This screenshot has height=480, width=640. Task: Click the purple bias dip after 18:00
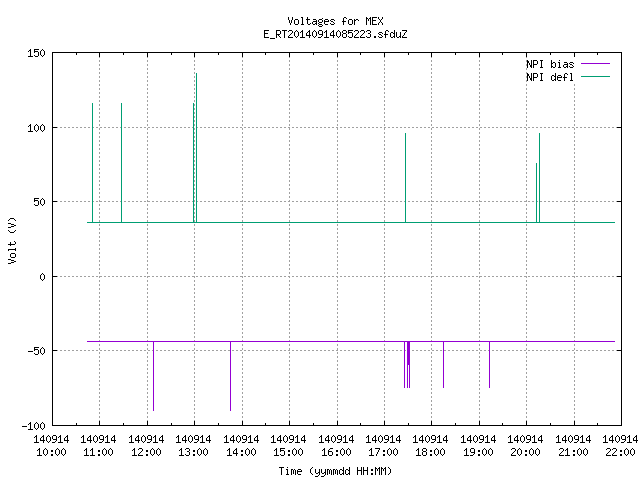coord(443,364)
